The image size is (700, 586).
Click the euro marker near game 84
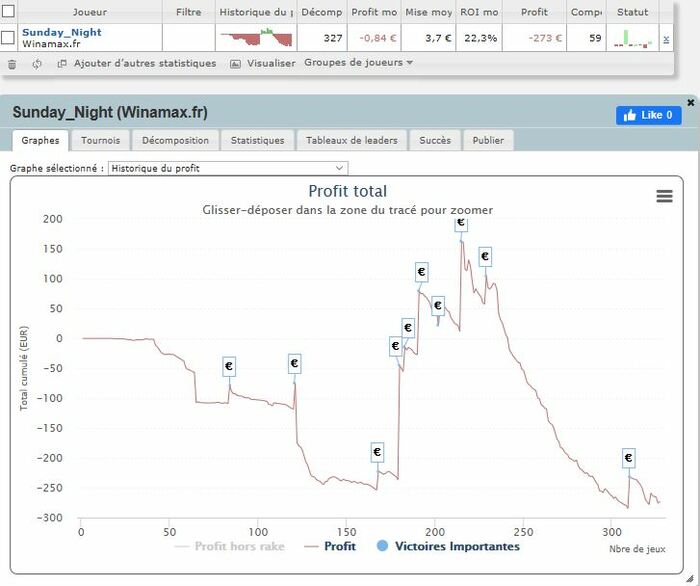tap(229, 366)
